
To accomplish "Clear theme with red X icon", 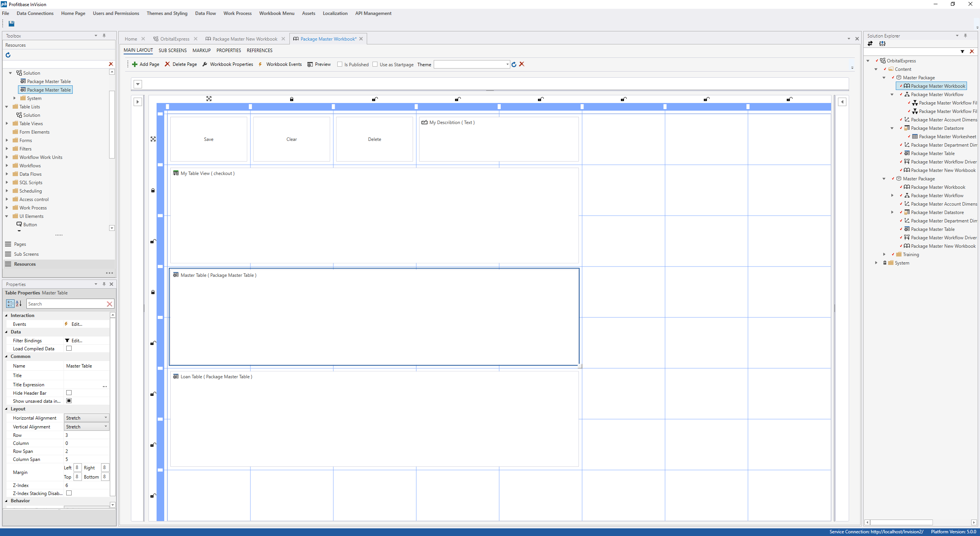I will click(x=522, y=64).
